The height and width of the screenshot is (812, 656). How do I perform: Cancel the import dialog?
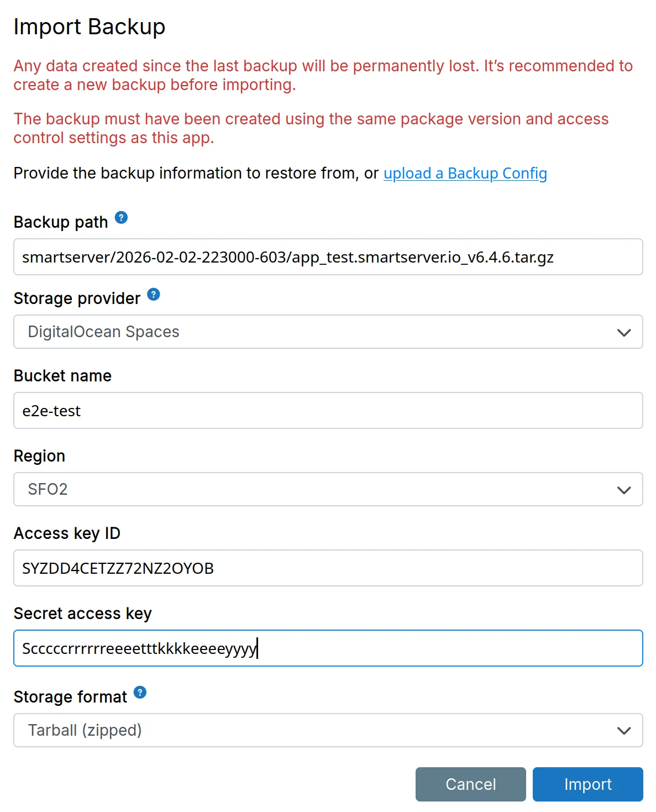pyautogui.click(x=470, y=784)
